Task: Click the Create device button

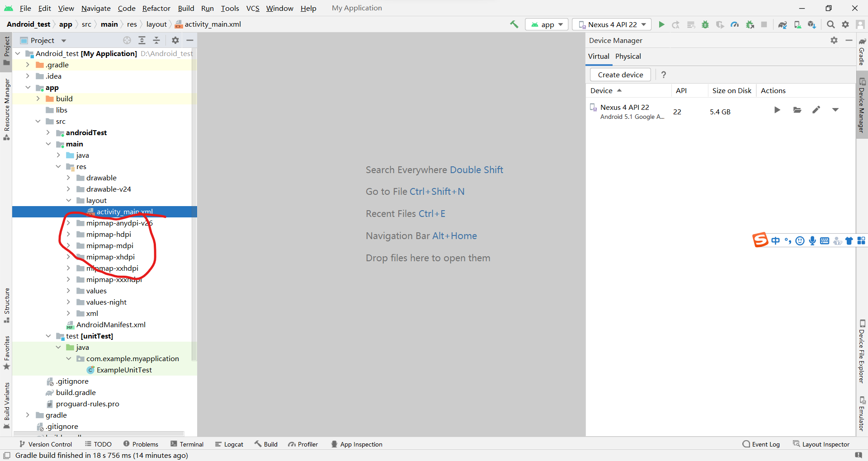Action: (x=620, y=75)
